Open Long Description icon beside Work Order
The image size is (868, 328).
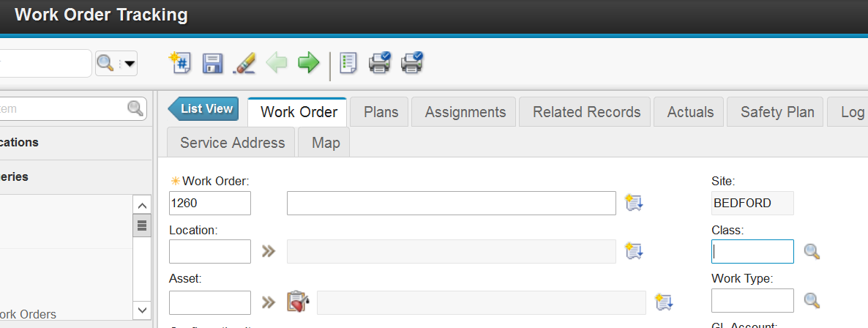(x=633, y=203)
